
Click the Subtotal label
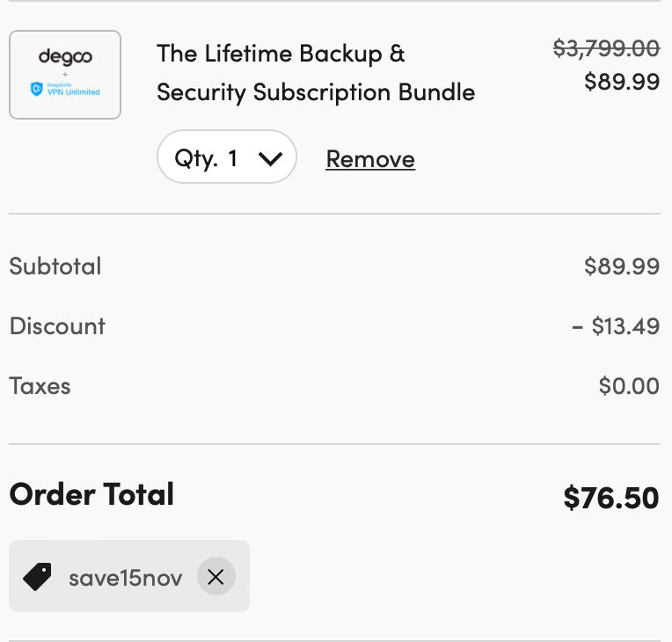point(55,266)
